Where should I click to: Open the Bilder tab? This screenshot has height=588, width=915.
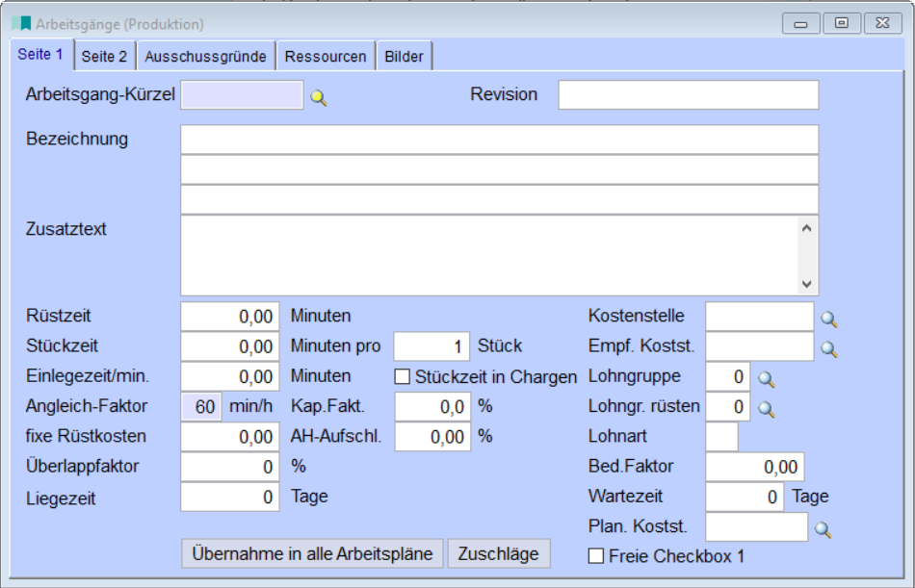click(x=404, y=56)
